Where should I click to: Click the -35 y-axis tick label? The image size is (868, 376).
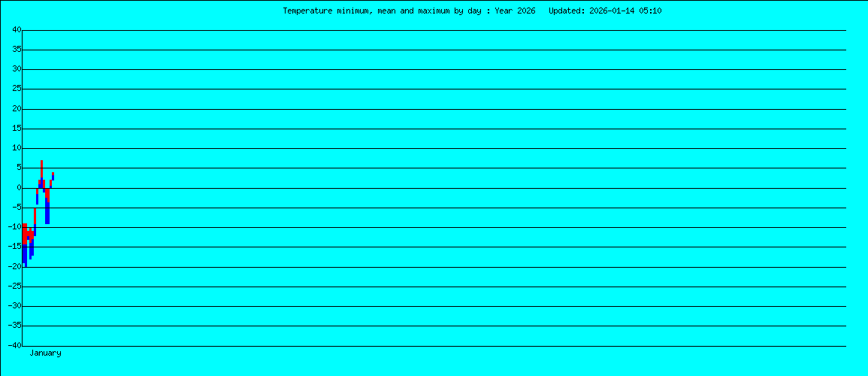pyautogui.click(x=14, y=326)
